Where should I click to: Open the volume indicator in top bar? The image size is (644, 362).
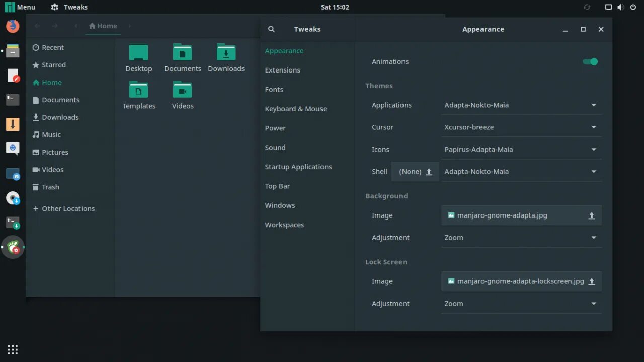click(x=620, y=7)
